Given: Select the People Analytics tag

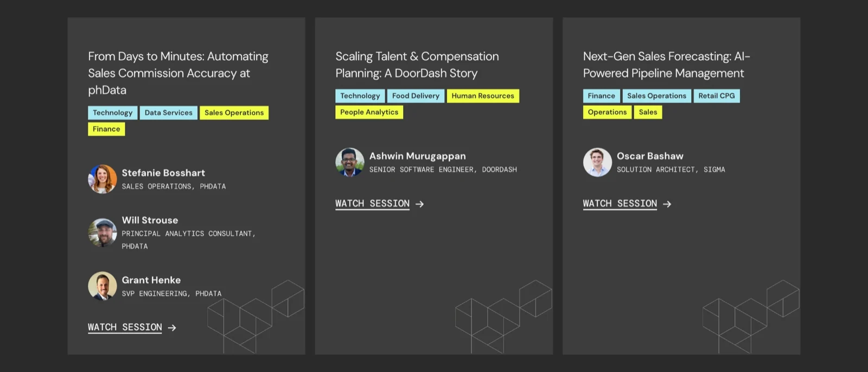Looking at the screenshot, I should click(369, 112).
